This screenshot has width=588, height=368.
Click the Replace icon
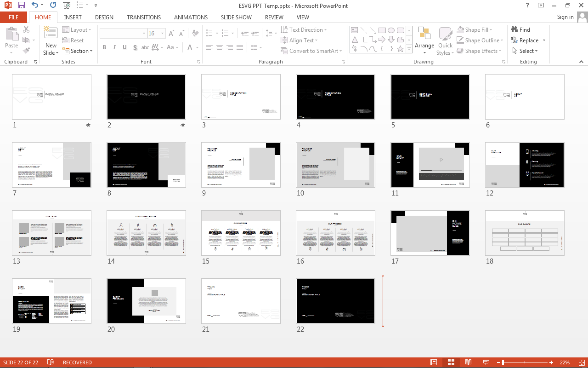click(527, 40)
